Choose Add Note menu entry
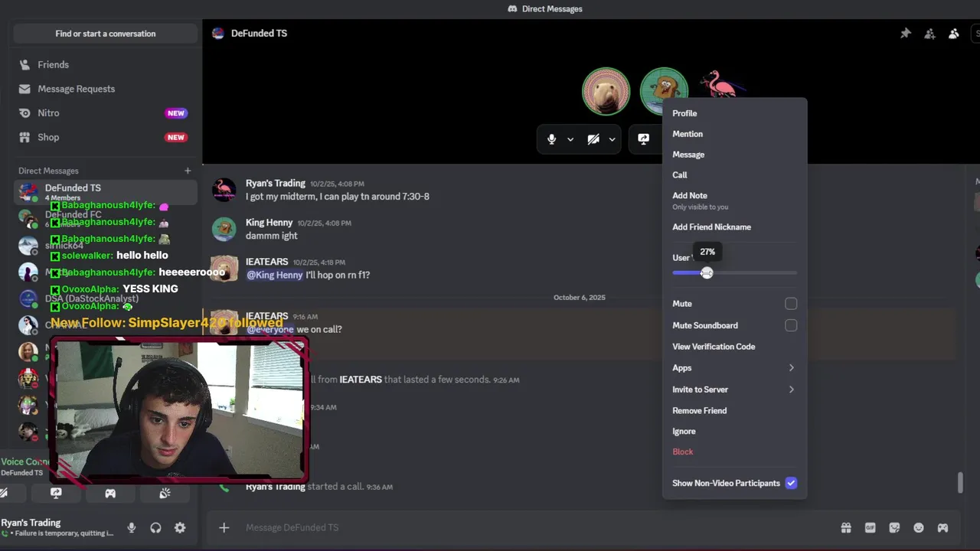This screenshot has width=980, height=551. click(734, 201)
